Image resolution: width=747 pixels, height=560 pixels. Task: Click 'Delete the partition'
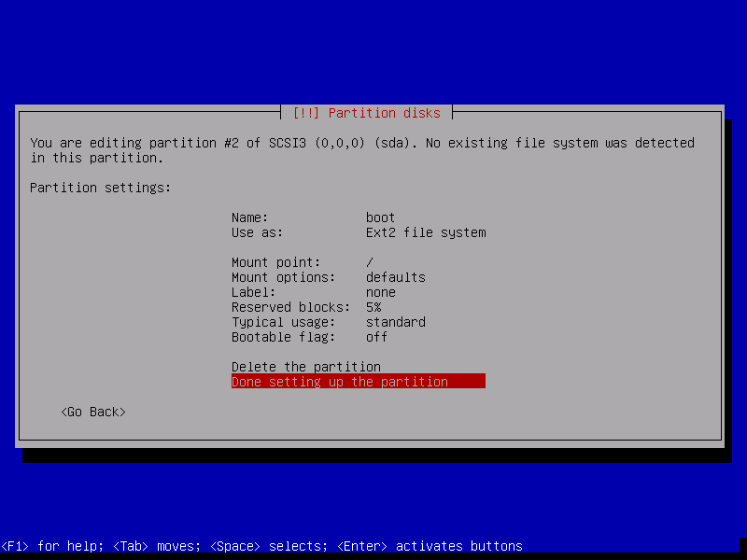point(306,367)
